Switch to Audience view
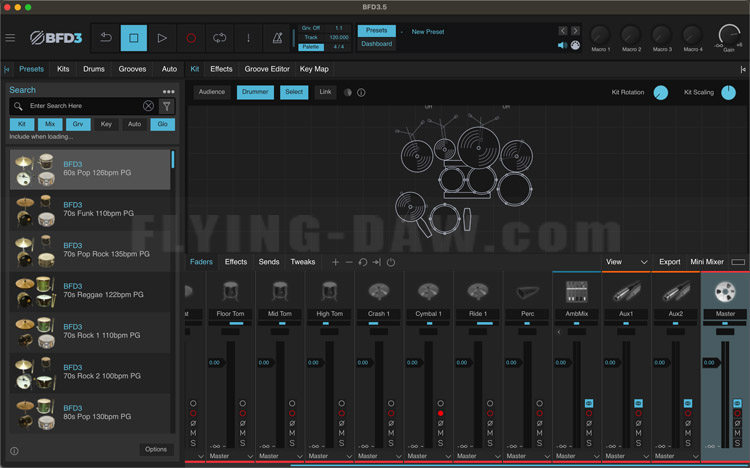The width and height of the screenshot is (750, 468). (x=212, y=92)
